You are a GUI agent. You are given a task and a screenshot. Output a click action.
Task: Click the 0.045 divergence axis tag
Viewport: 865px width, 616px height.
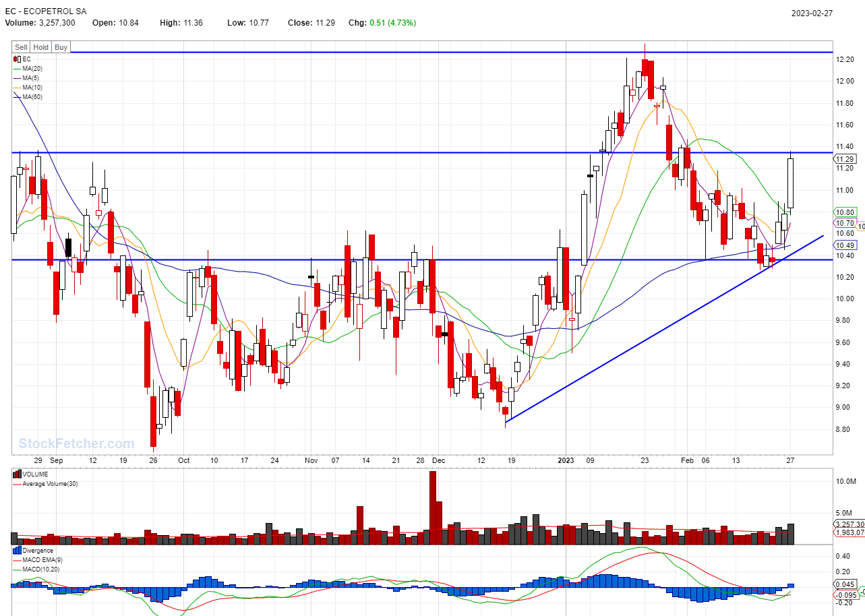click(x=845, y=584)
